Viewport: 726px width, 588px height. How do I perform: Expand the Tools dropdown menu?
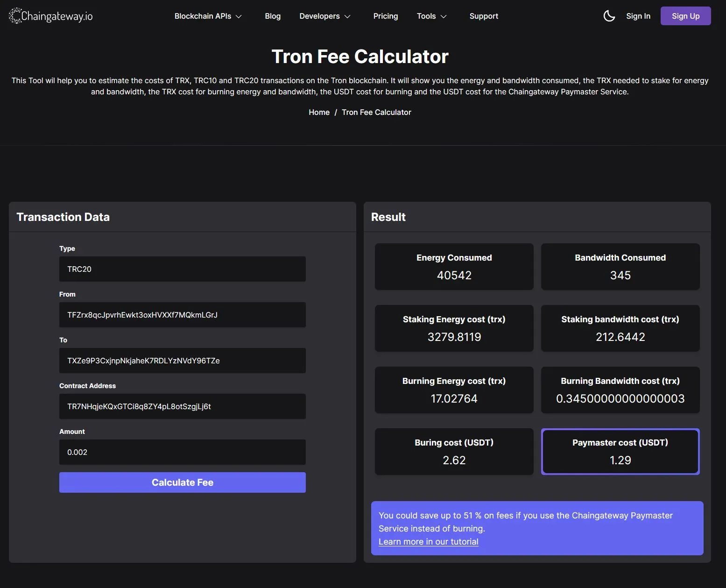pyautogui.click(x=432, y=16)
